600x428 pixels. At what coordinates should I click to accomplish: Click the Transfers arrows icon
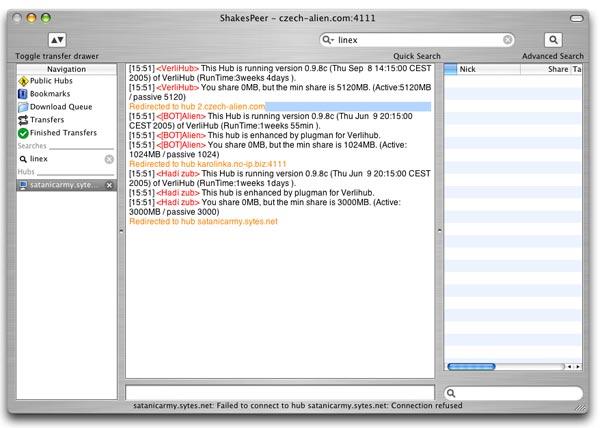tap(23, 120)
